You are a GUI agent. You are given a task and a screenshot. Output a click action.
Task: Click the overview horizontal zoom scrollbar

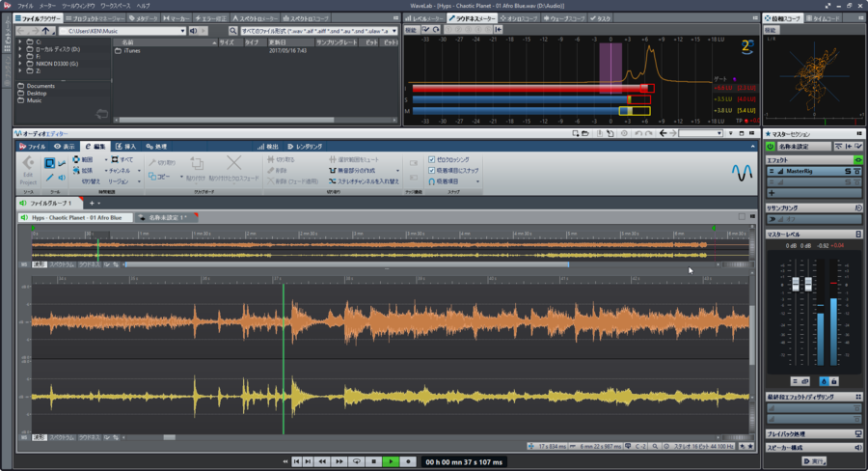click(x=347, y=264)
